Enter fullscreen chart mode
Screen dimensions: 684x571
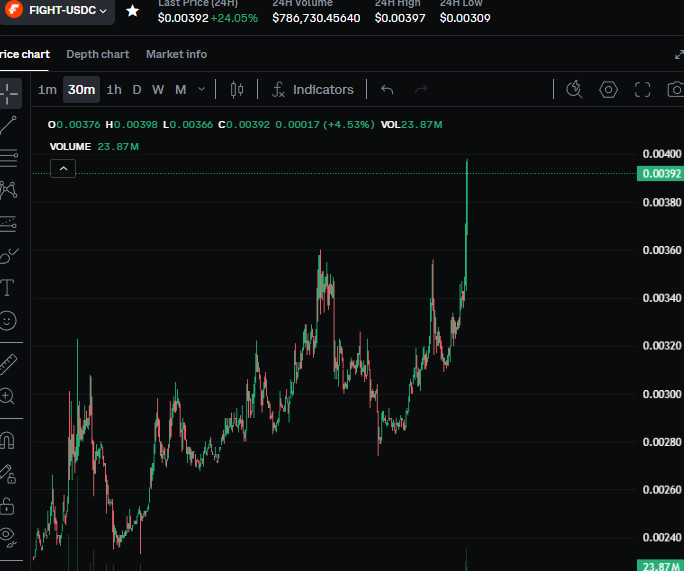coord(642,89)
